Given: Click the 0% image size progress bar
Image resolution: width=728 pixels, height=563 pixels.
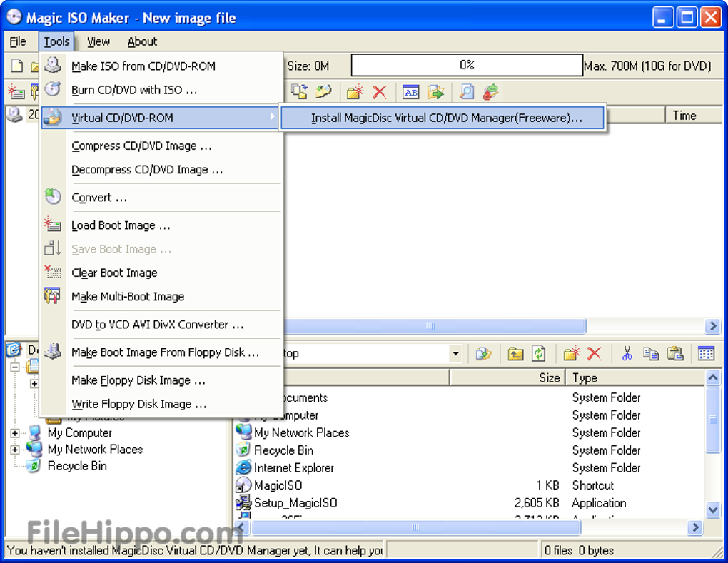Looking at the screenshot, I should point(467,65).
